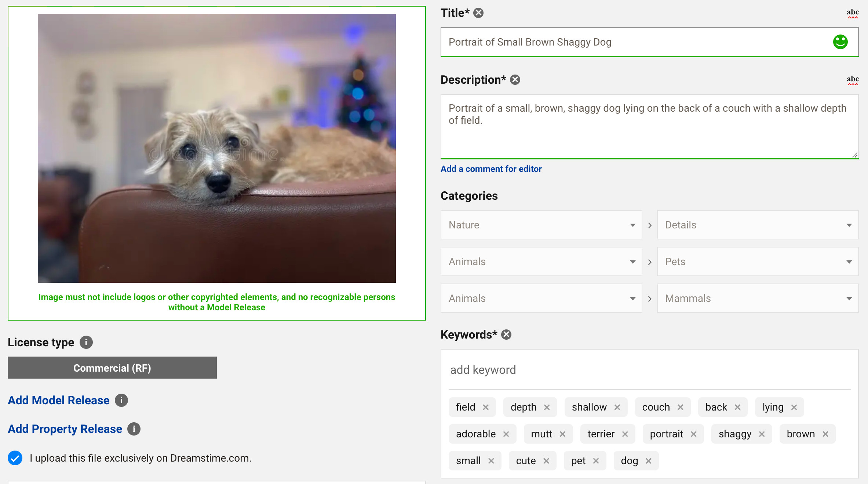Toggle spell check icon for Title
The height and width of the screenshot is (484, 868).
(x=853, y=13)
